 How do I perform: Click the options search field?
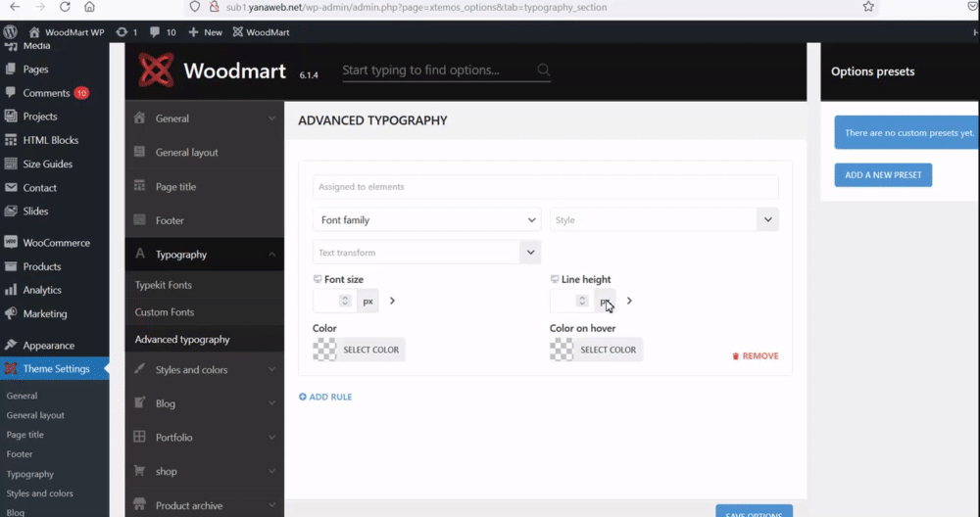[x=446, y=70]
